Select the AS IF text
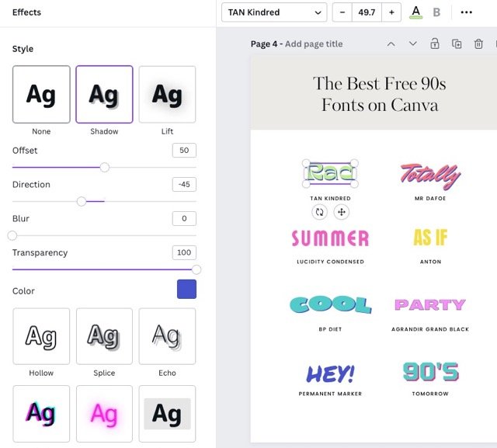Viewport: 497px width, 448px height. point(430,238)
